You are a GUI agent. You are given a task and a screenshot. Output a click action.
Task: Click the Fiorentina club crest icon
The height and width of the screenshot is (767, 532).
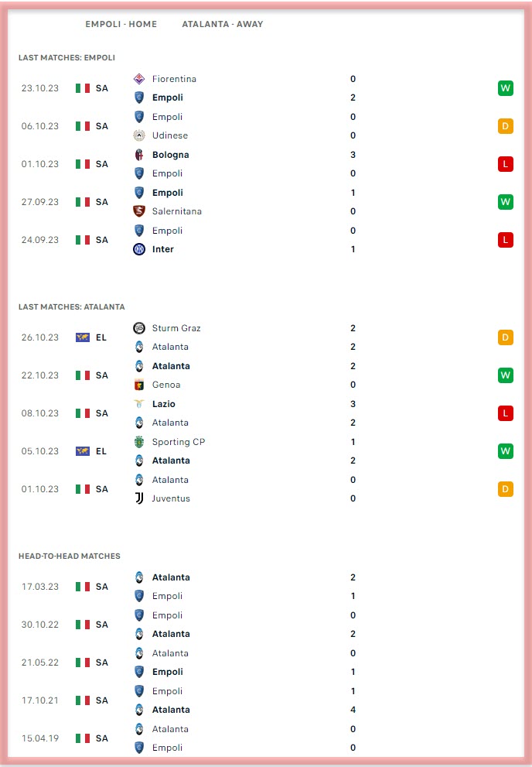[139, 79]
